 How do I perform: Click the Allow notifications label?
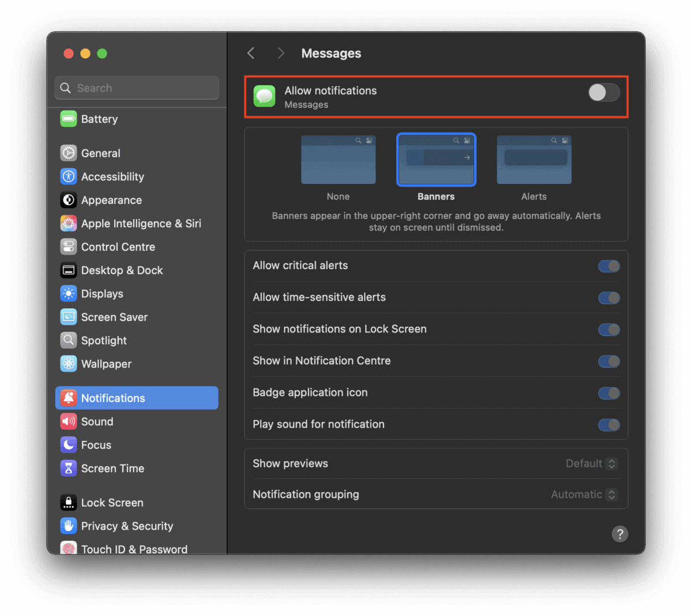(x=330, y=90)
